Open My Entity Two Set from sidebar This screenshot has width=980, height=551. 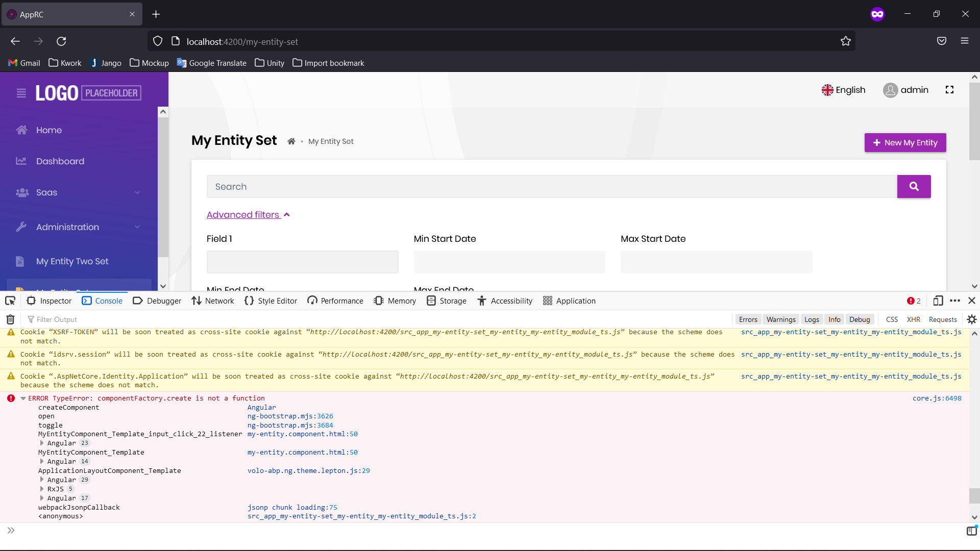[x=72, y=261]
